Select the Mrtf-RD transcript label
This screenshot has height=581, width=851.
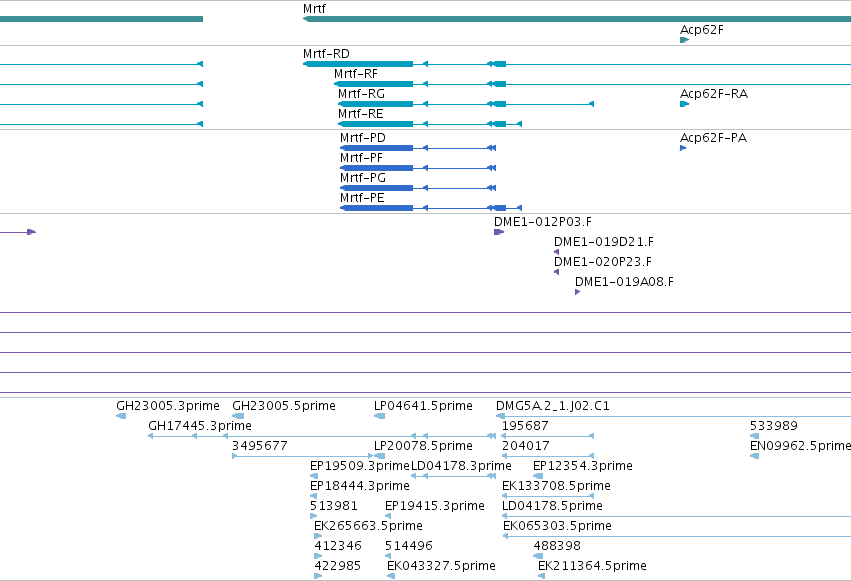coord(326,54)
